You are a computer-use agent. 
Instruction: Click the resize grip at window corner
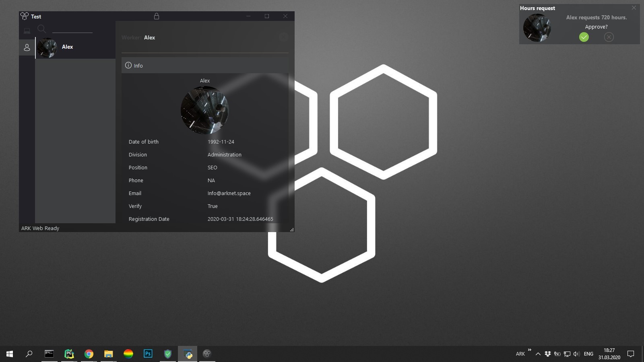(292, 229)
